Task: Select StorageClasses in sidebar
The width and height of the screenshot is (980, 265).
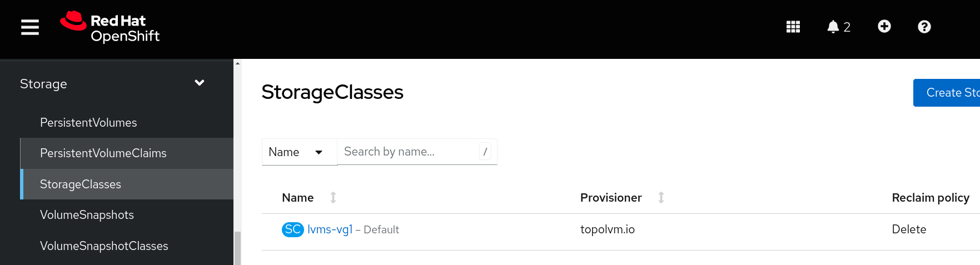Action: click(x=81, y=184)
